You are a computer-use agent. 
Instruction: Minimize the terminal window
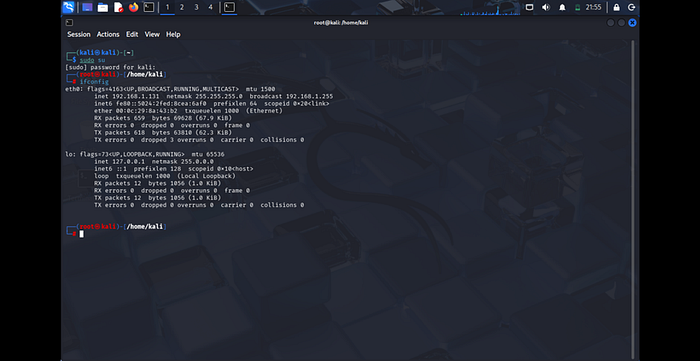[611, 22]
